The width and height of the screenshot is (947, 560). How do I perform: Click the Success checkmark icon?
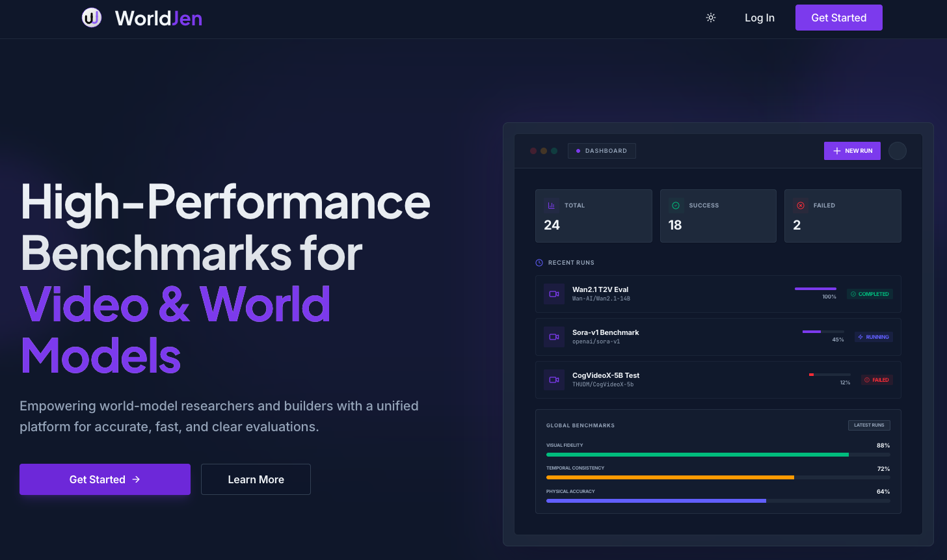pos(676,206)
